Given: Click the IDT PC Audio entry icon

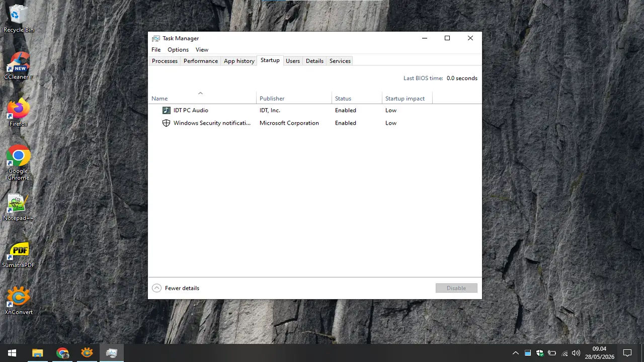Looking at the screenshot, I should 167,110.
